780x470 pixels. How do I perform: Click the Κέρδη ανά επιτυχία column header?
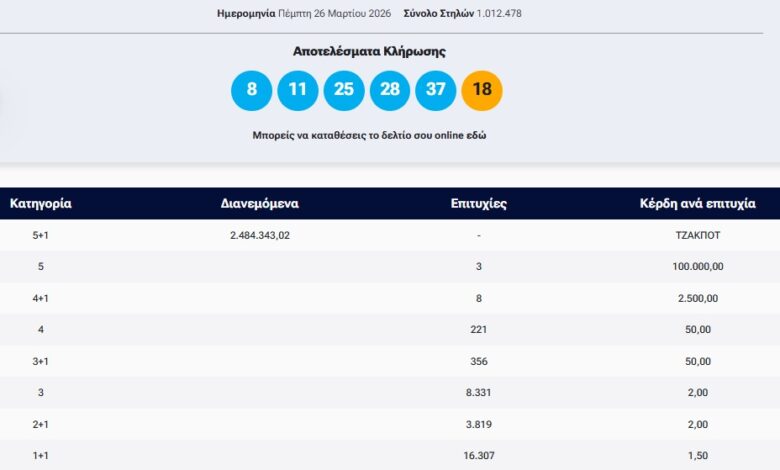pyautogui.click(x=697, y=204)
